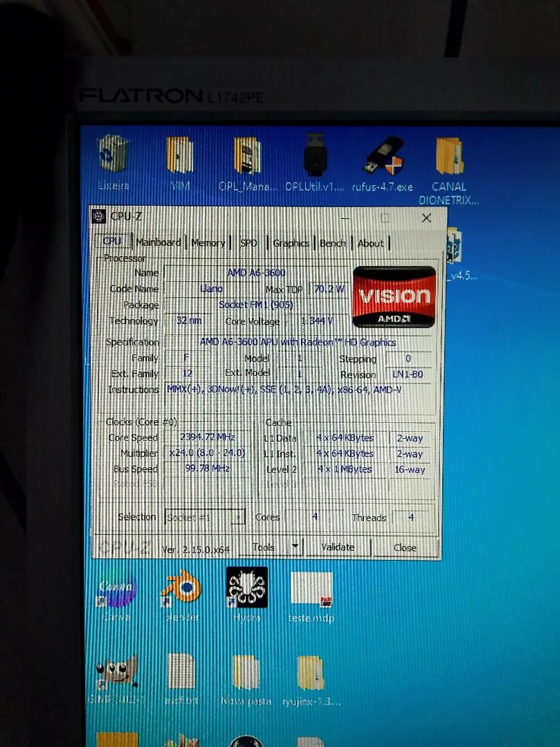Click the Ext. Family 12 value
The width and height of the screenshot is (560, 747).
187,373
